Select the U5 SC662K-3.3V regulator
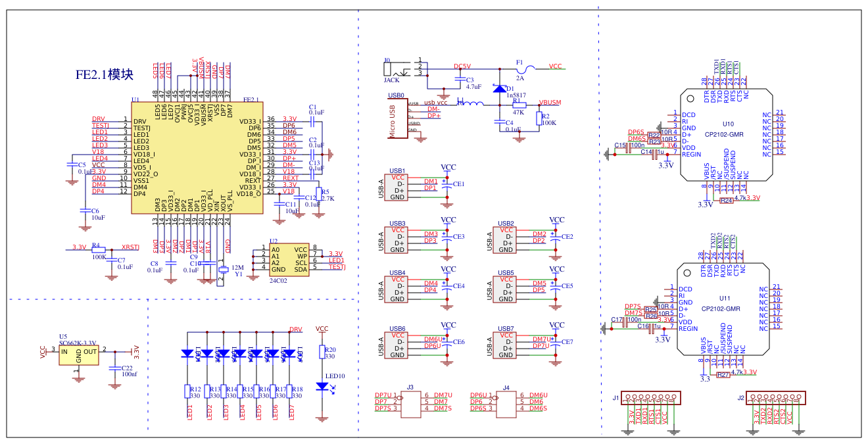868x444 pixels. [x=78, y=356]
